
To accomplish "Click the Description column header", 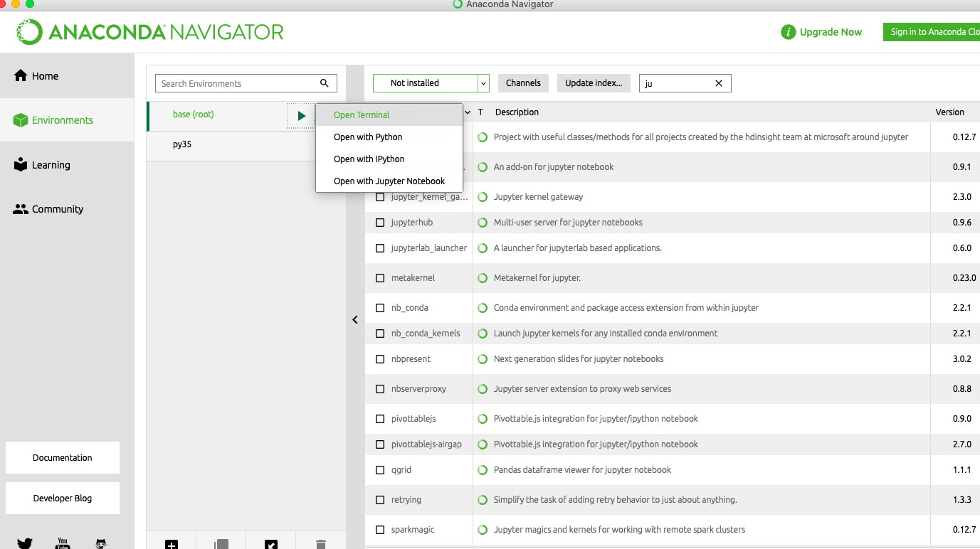I will 517,112.
